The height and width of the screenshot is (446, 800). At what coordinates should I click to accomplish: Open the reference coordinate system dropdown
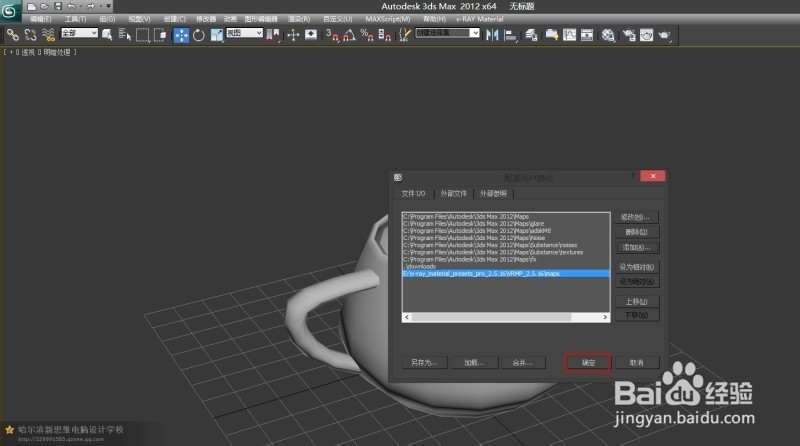[244, 34]
